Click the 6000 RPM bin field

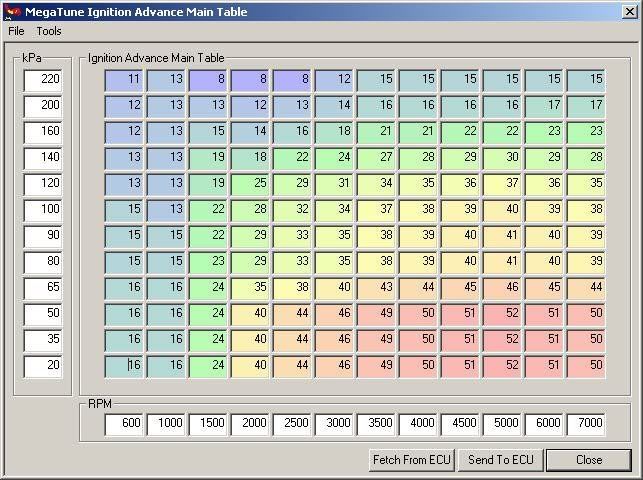tap(544, 424)
